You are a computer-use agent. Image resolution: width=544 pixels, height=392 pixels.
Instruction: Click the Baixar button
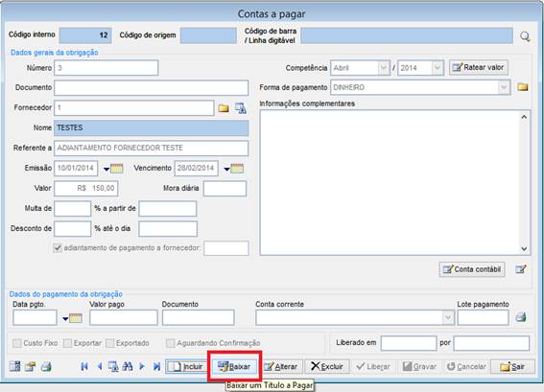click(x=234, y=366)
